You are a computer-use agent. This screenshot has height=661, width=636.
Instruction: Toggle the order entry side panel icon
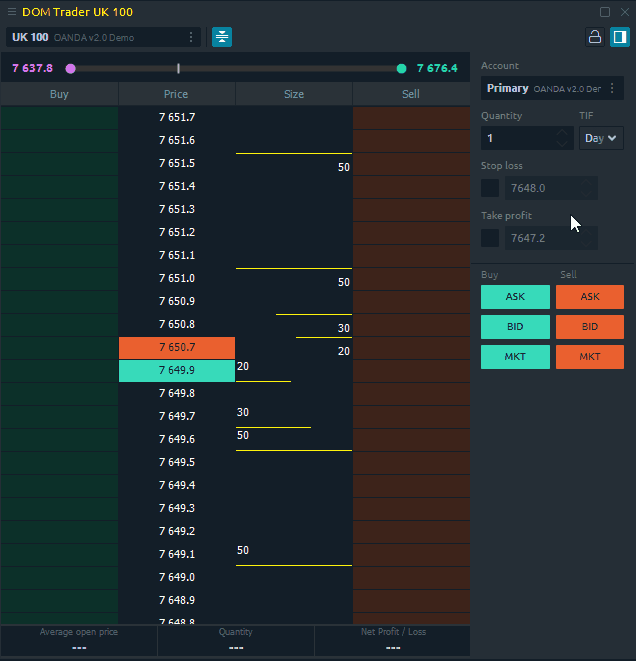pos(619,37)
